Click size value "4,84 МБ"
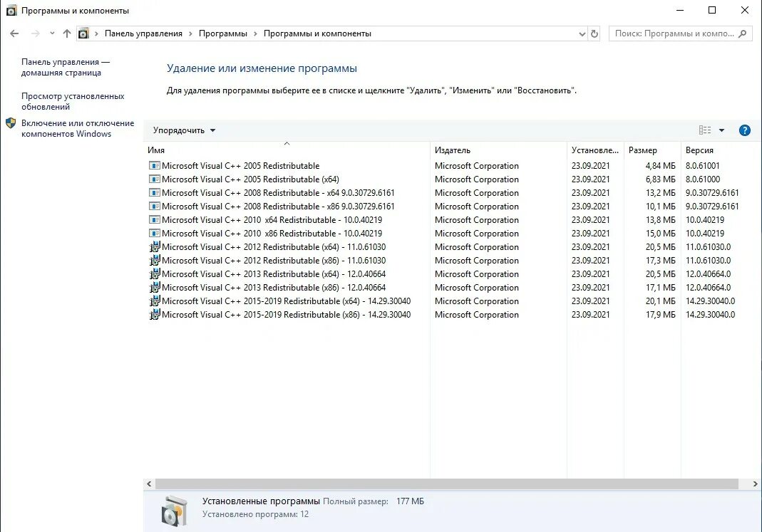This screenshot has height=532, width=762. [660, 165]
